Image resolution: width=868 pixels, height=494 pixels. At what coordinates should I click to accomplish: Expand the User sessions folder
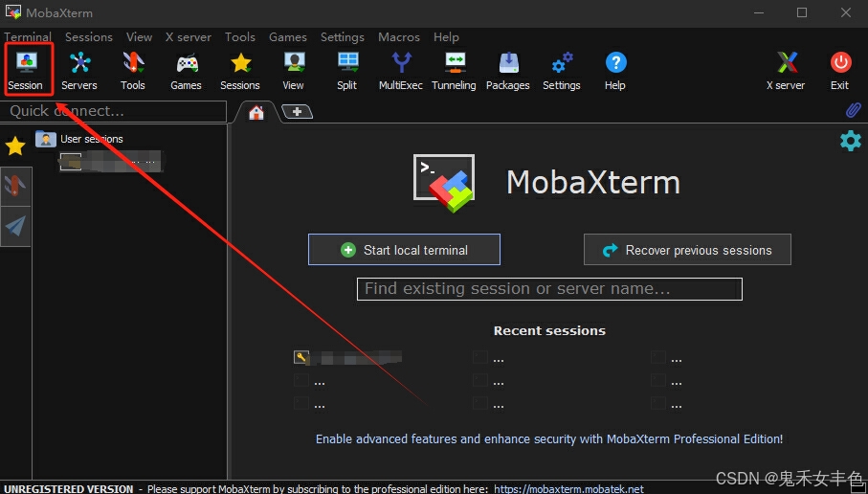click(79, 139)
